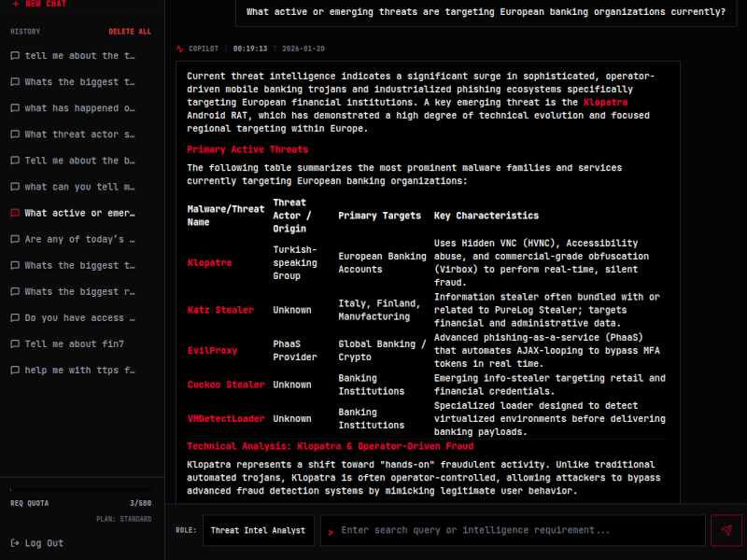Click the send message paper-plane icon
The image size is (747, 560).
[x=726, y=530]
